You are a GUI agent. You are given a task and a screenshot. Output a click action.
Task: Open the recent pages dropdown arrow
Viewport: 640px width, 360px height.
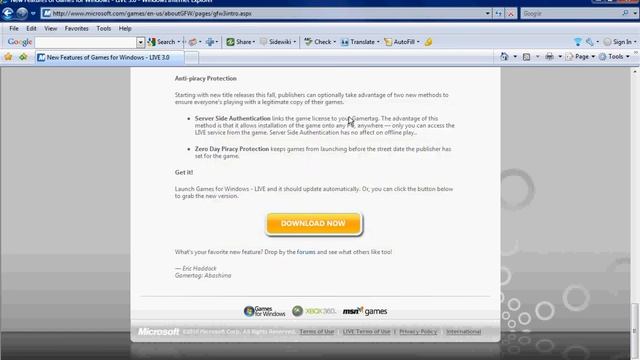(33, 13)
